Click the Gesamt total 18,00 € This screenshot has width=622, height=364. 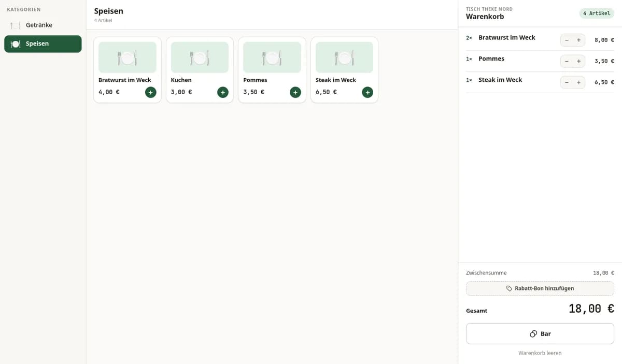[591, 309]
